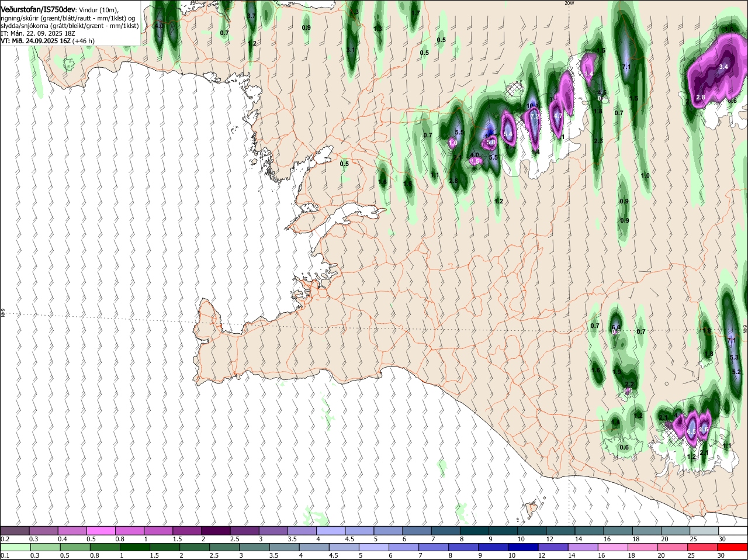Select the darkest green 1 swatch in lower scale
Viewport: 748px width, 560px height.
click(135, 547)
